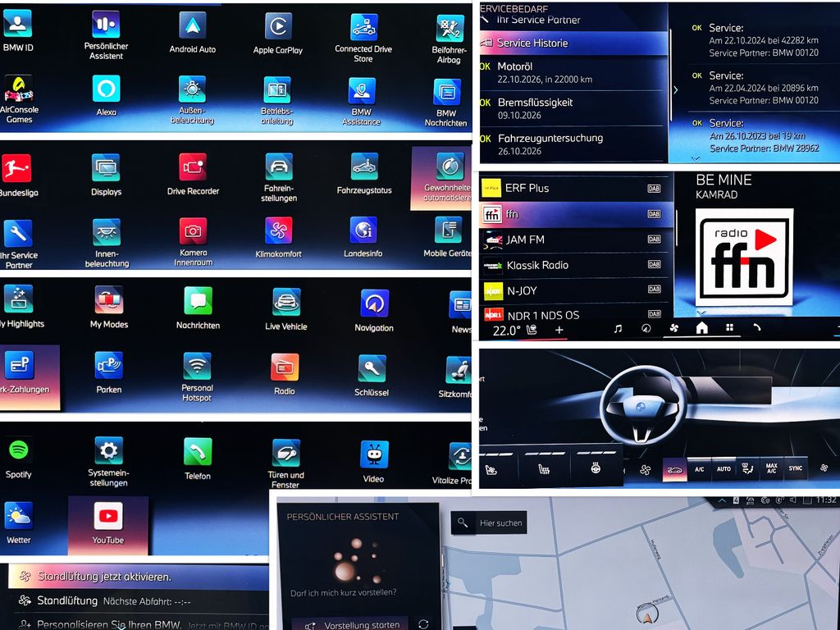840x630 pixels.
Task: Select the Fahrzeuguntersuchung entry
Action: [573, 144]
